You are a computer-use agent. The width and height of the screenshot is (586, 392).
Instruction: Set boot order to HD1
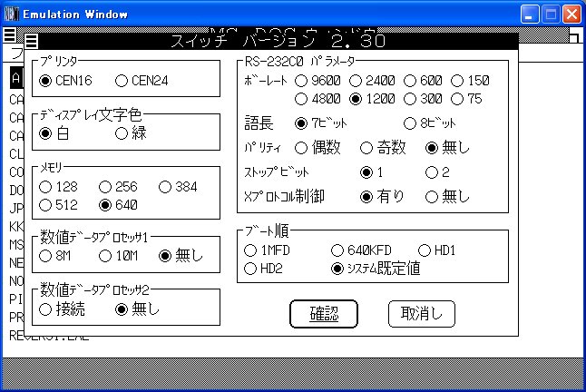click(x=425, y=250)
